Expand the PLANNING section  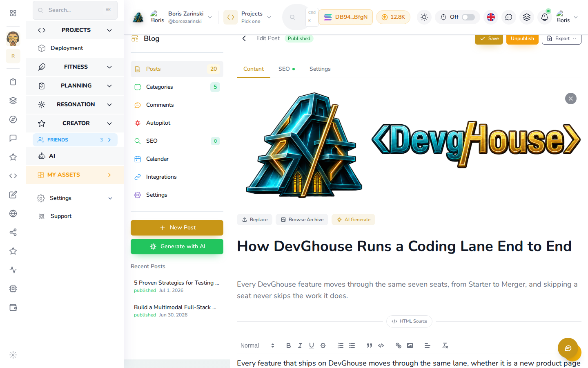click(x=75, y=86)
